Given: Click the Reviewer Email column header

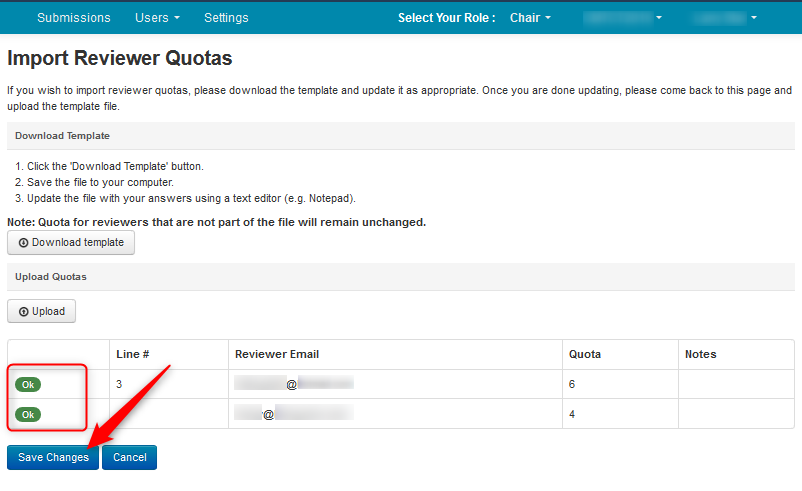Looking at the screenshot, I should pyautogui.click(x=277, y=354).
